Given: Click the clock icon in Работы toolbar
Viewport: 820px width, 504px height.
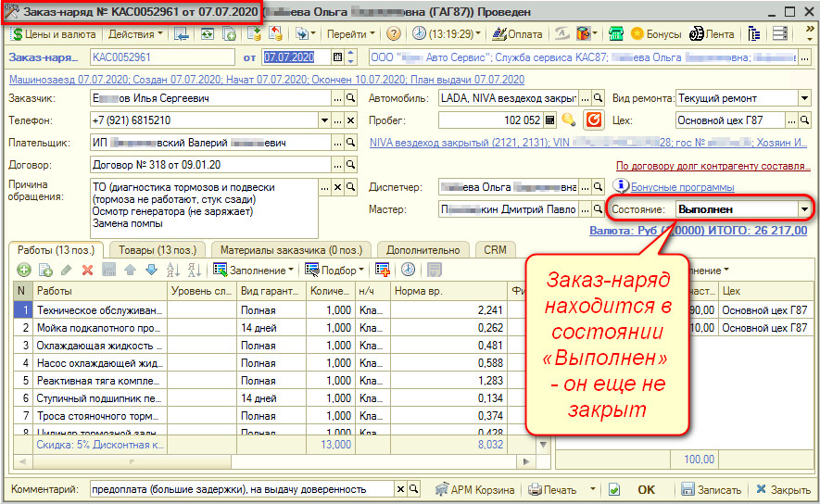Looking at the screenshot, I should 408,270.
